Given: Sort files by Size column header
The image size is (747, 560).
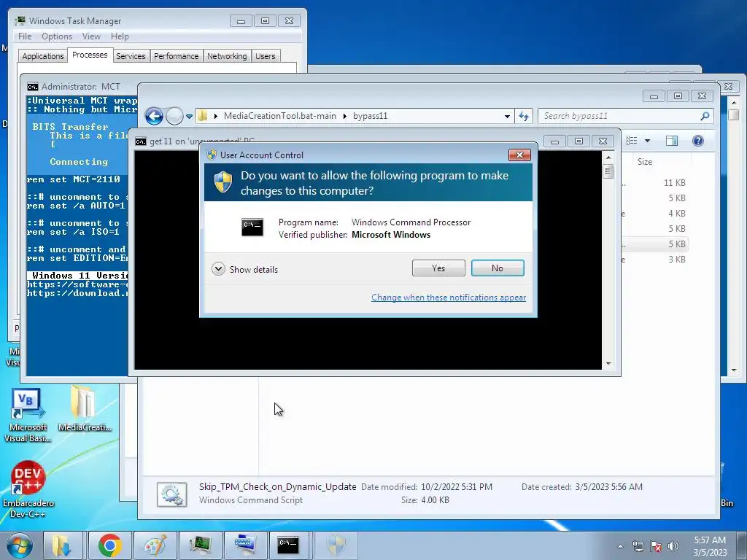Looking at the screenshot, I should click(x=645, y=162).
